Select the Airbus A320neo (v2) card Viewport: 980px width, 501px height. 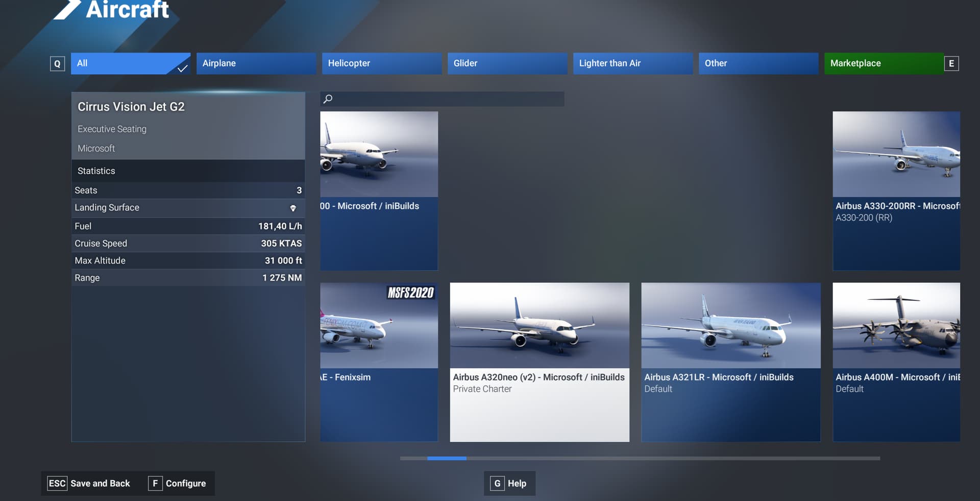[x=540, y=362]
